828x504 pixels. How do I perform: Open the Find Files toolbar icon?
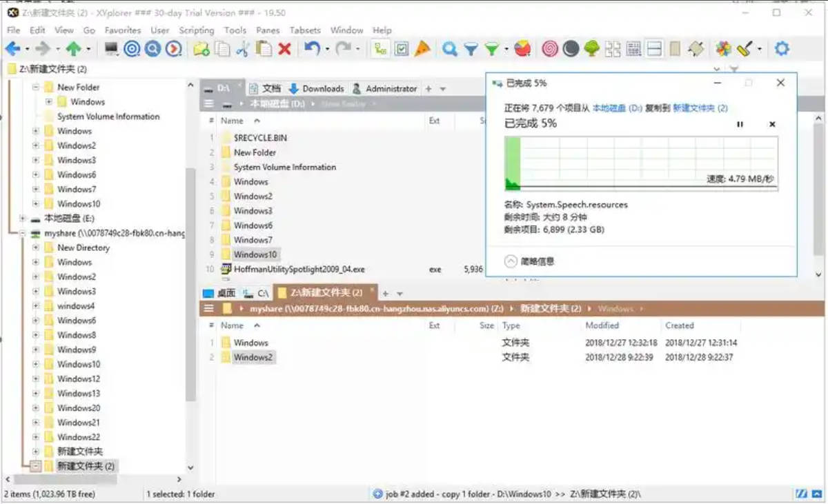click(448, 49)
